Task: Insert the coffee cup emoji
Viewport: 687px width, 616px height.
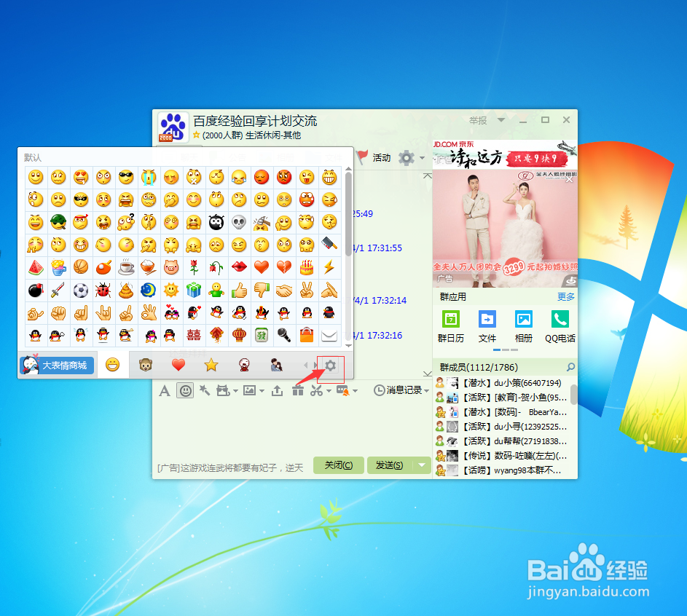Action: (126, 267)
